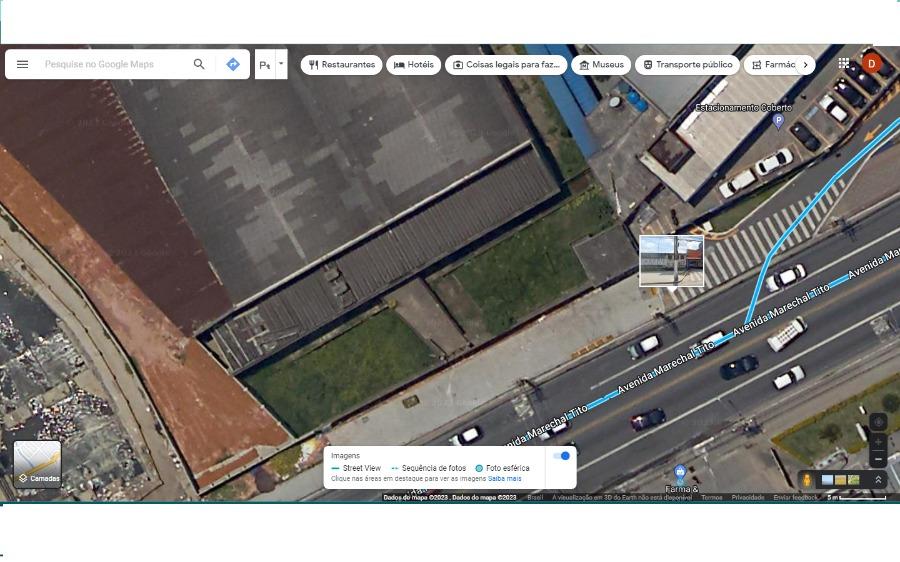Select the Transporte público chip

coord(688,65)
